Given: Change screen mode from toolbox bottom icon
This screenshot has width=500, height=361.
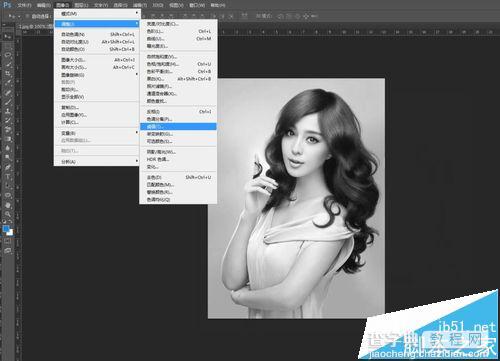Looking at the screenshot, I should tap(8, 250).
